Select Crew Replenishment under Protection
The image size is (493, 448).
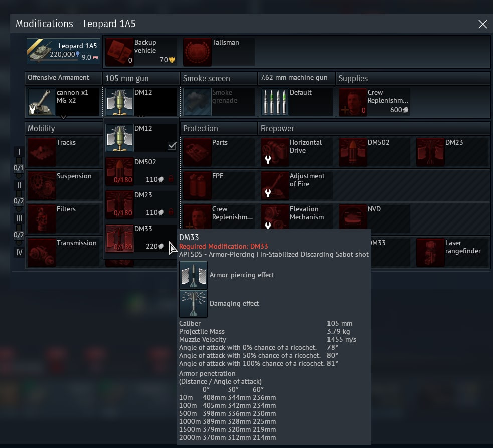[x=219, y=217]
